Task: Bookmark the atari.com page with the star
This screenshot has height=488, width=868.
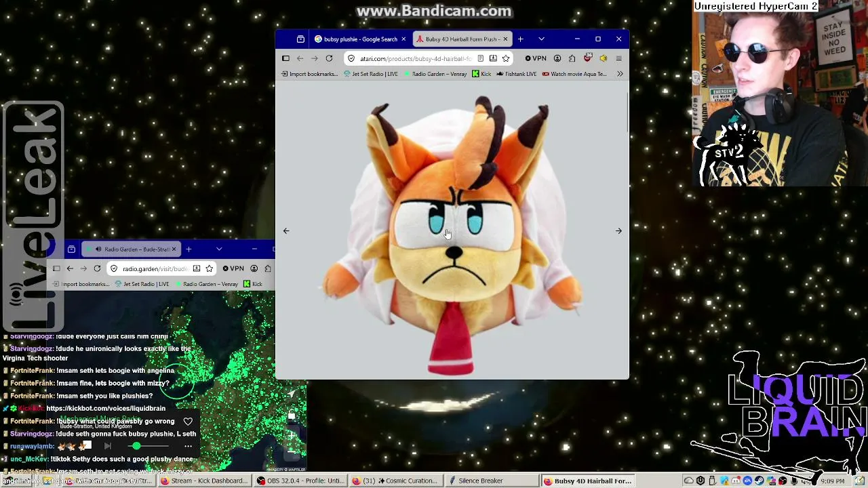Action: [506, 58]
